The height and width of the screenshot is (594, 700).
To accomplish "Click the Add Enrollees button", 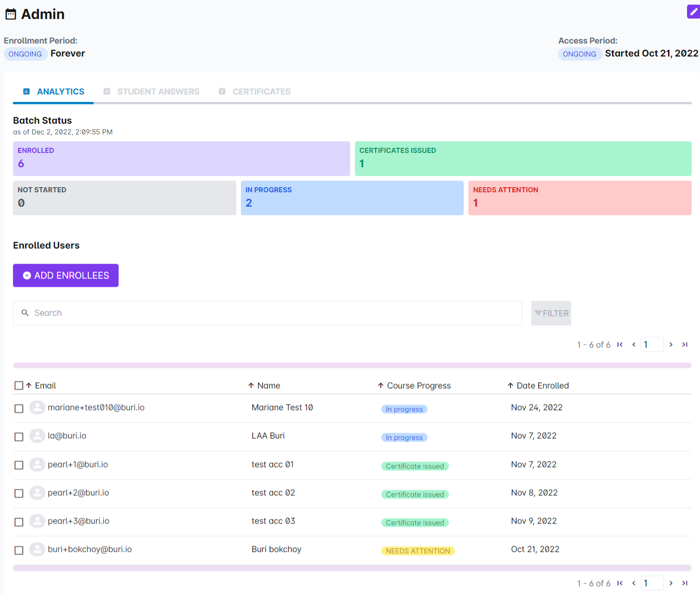I will click(66, 276).
